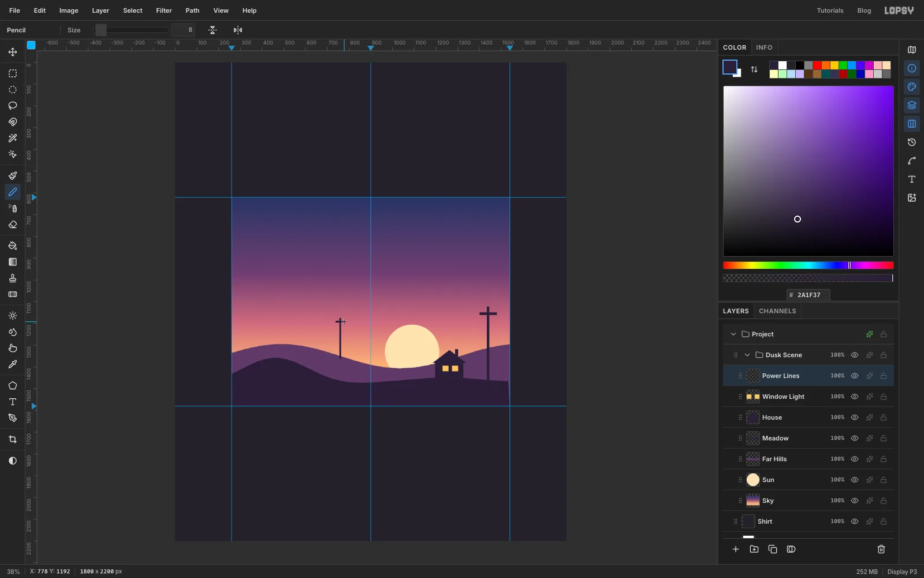Swap foreground and background colors
Screen dimensions: 924x578
tap(754, 69)
